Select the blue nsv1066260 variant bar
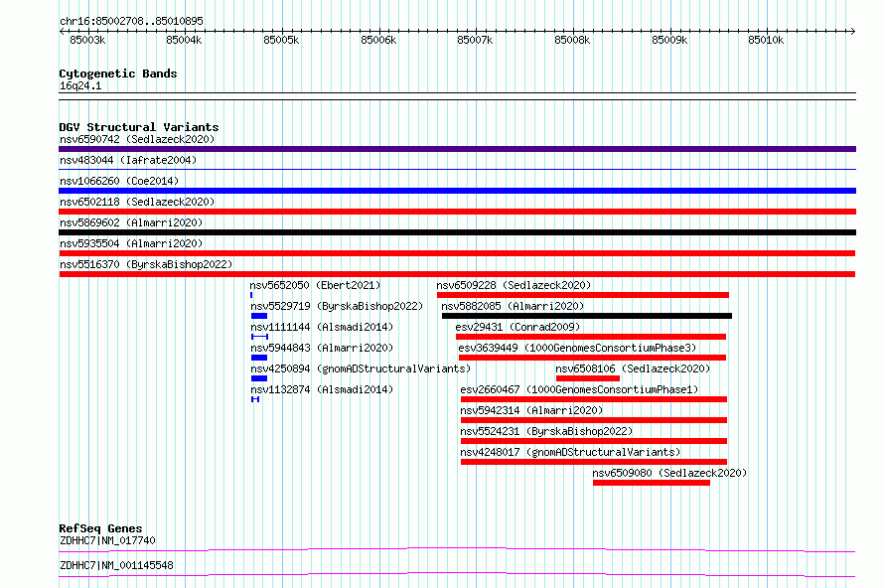 click(457, 191)
